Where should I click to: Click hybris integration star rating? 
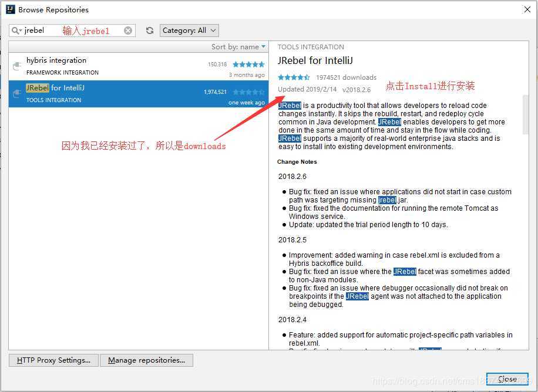[249, 64]
